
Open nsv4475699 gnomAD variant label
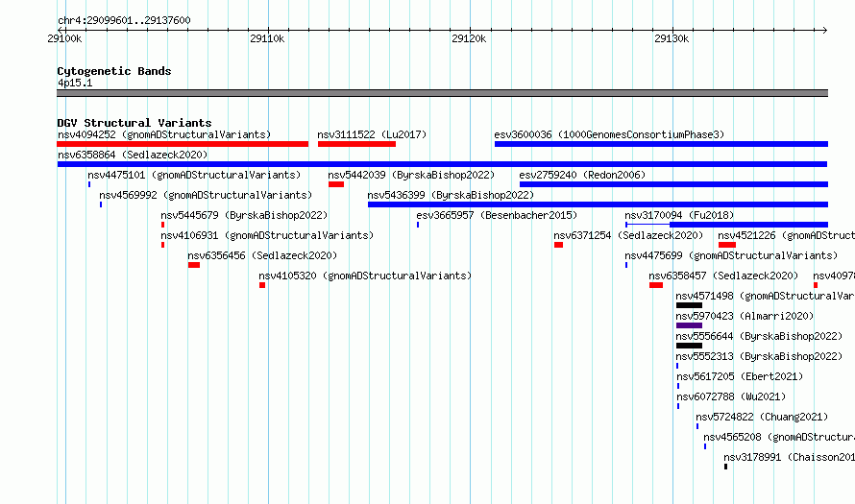[x=731, y=255]
